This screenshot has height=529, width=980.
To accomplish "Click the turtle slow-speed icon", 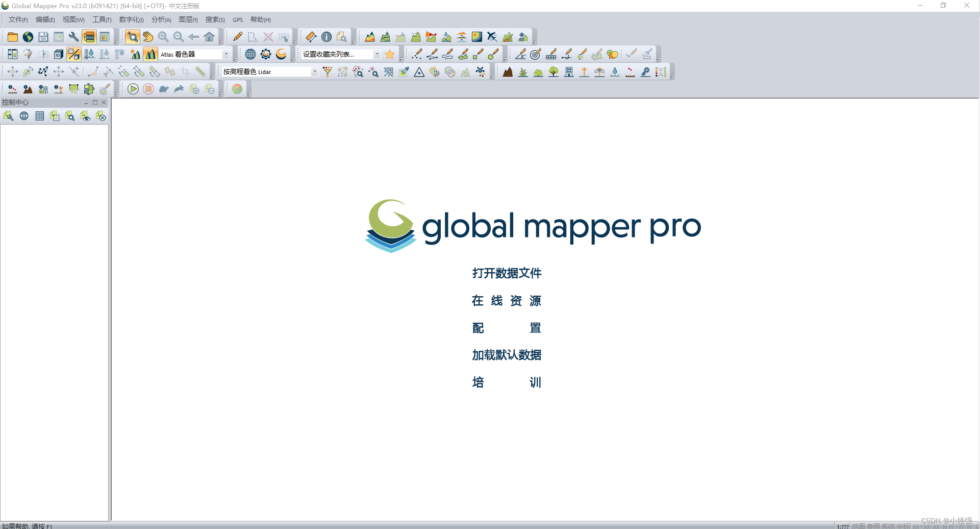I will click(x=164, y=89).
